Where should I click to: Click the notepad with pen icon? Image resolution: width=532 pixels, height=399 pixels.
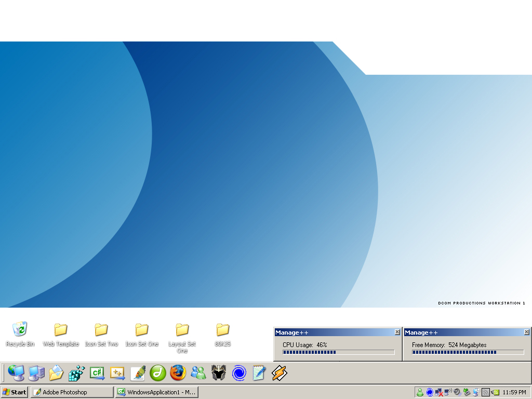coord(259,373)
